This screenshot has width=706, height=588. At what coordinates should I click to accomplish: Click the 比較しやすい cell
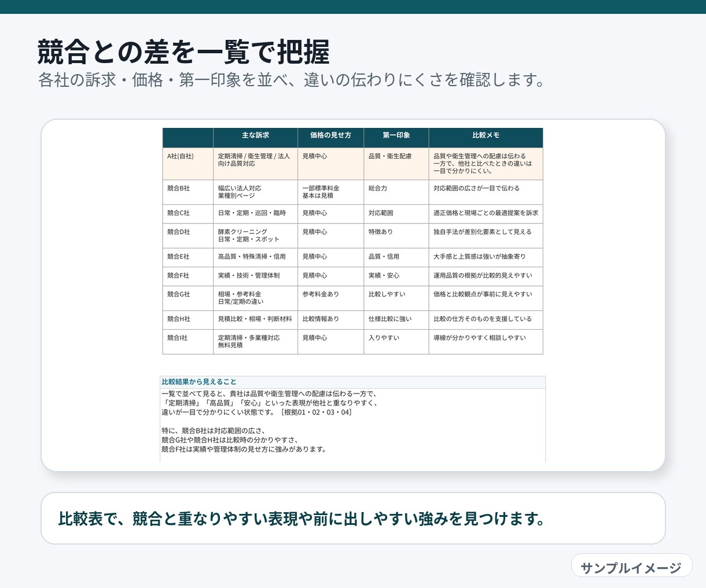tap(396, 299)
